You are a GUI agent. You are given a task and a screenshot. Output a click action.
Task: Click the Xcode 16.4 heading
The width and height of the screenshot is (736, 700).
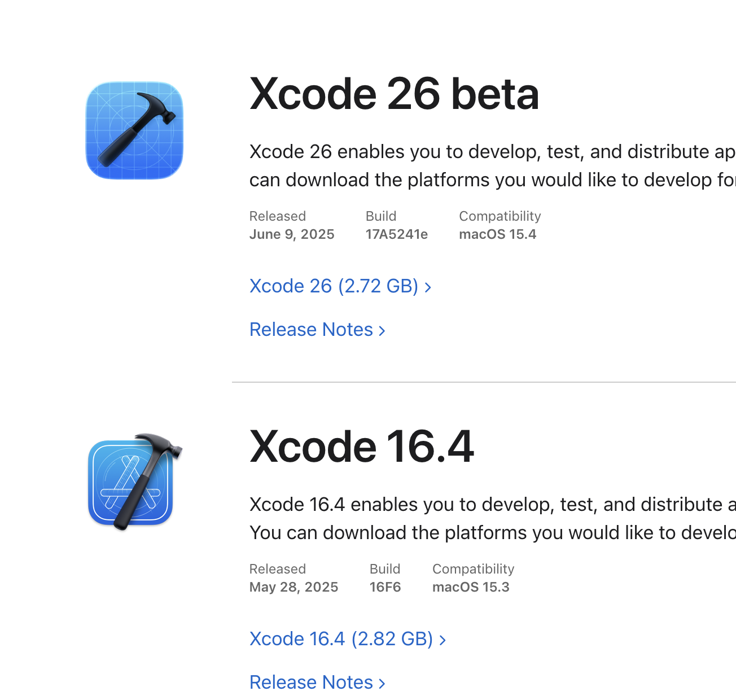pyautogui.click(x=362, y=447)
